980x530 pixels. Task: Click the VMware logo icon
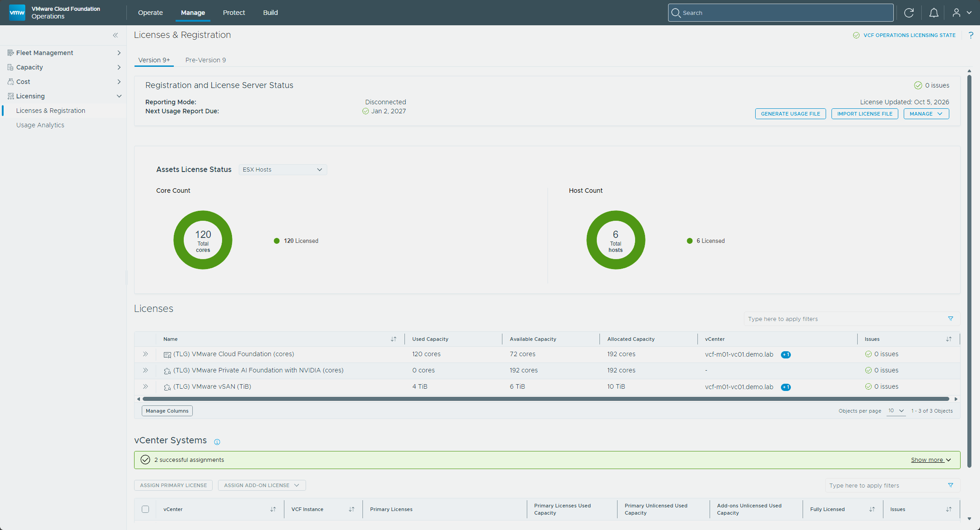(17, 12)
